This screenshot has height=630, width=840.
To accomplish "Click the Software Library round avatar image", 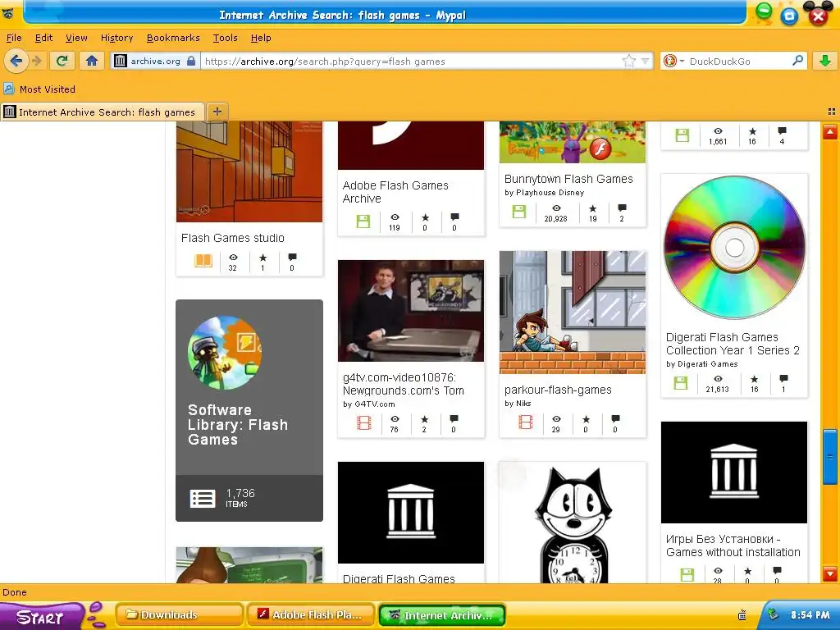I will 225,353.
